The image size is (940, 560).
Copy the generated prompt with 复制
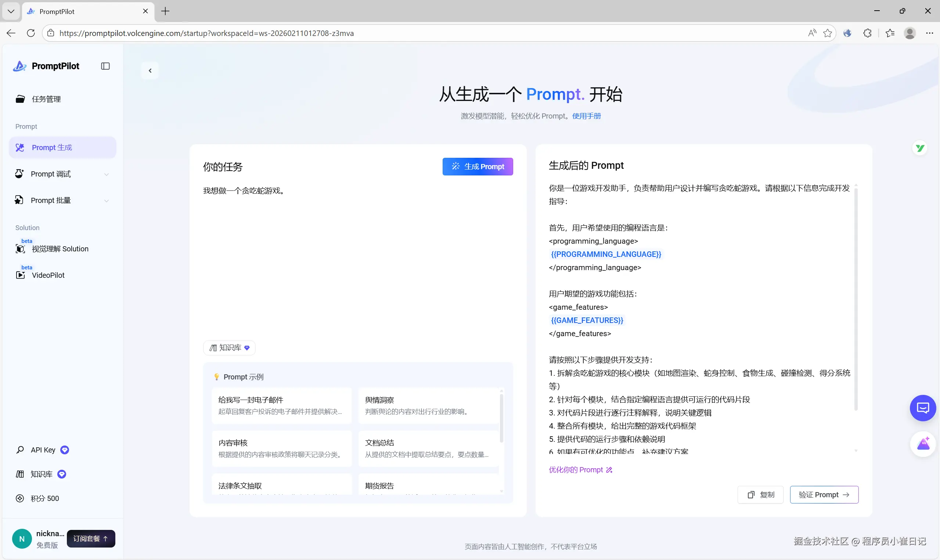[760, 495]
